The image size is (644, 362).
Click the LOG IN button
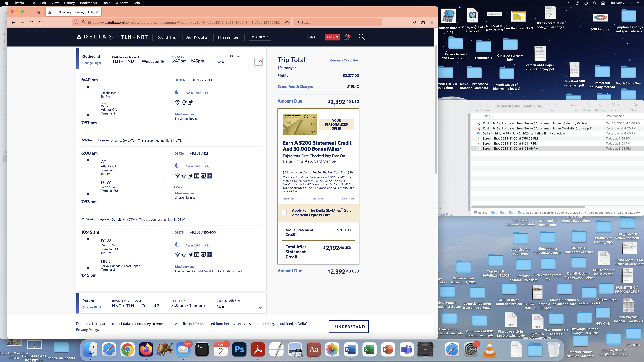[x=332, y=37]
